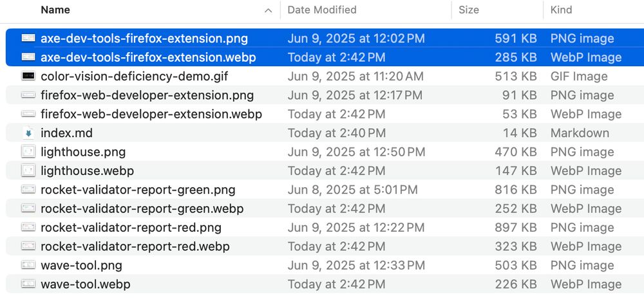Click the wave-tool.webp file icon

pyautogui.click(x=28, y=284)
